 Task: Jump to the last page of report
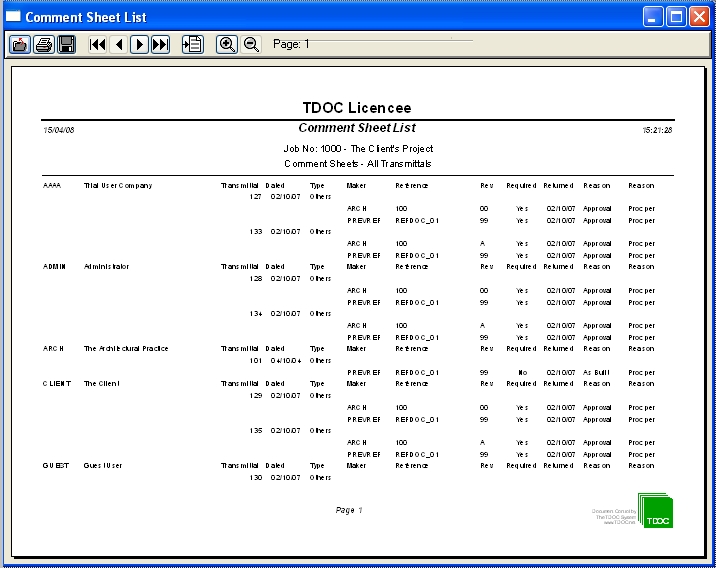(x=160, y=44)
